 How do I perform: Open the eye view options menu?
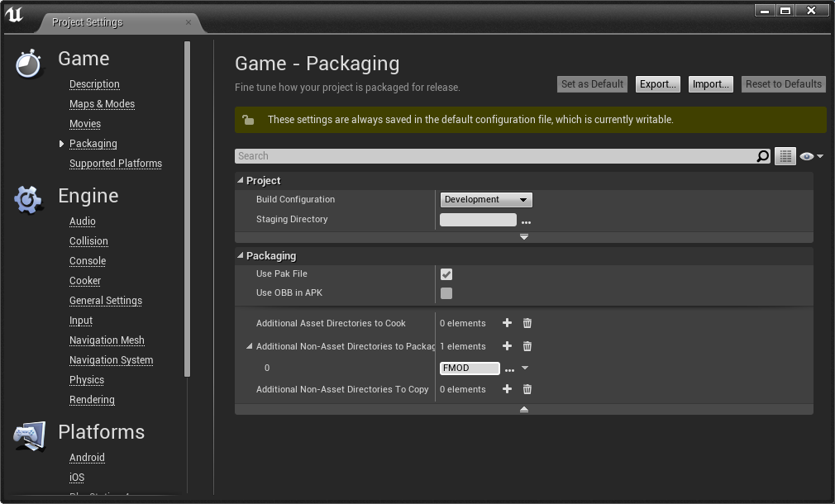point(811,156)
